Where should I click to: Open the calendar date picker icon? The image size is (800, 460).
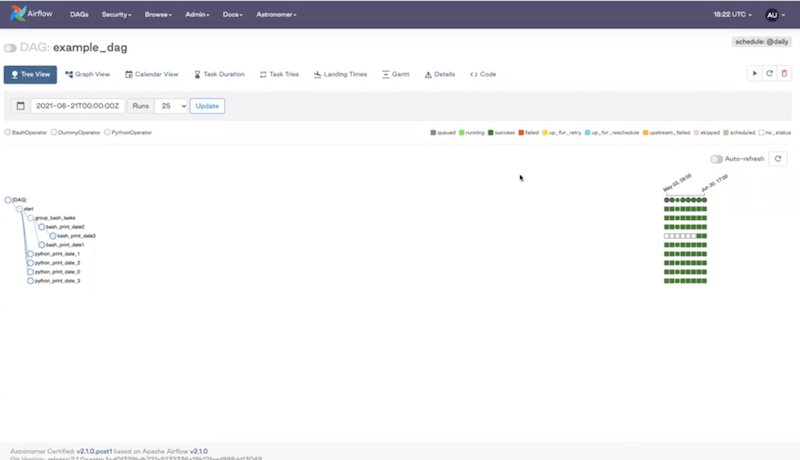(x=21, y=105)
